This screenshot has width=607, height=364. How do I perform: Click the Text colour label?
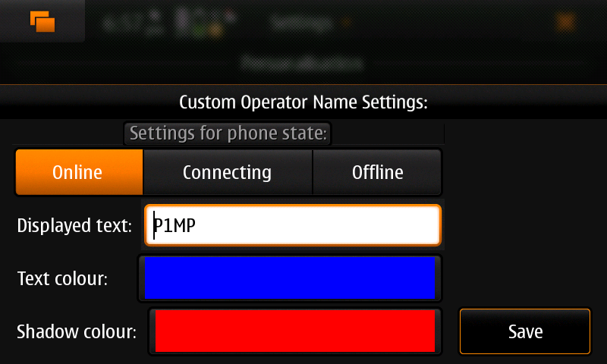click(x=62, y=278)
